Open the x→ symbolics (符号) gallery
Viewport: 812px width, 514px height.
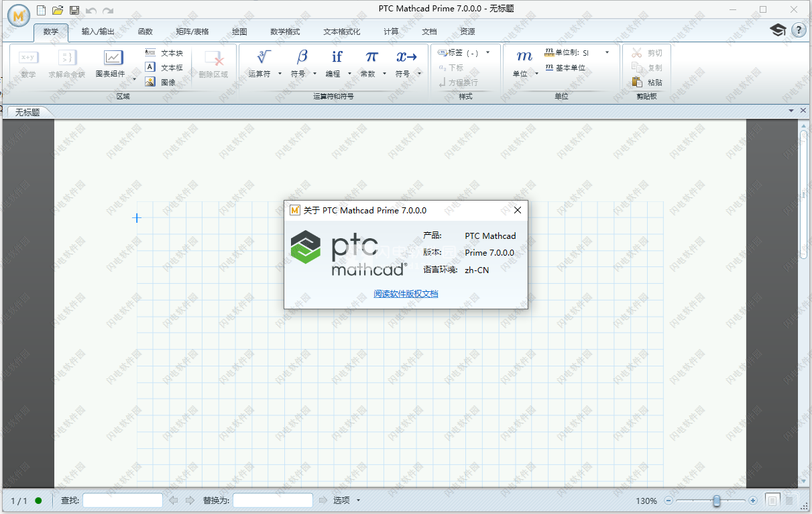(x=406, y=64)
